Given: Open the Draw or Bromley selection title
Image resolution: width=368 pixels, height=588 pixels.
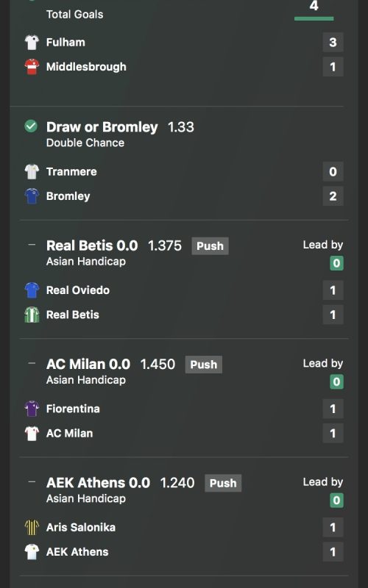Looking at the screenshot, I should [102, 127].
